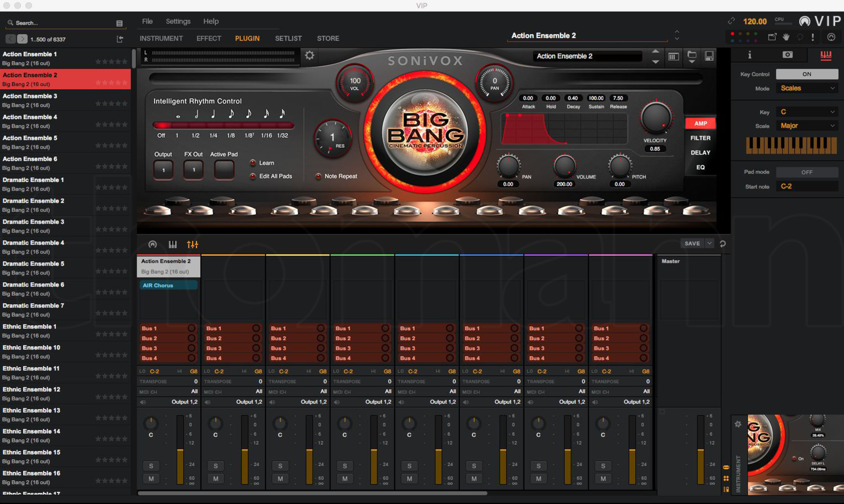This screenshot has width=844, height=504.
Task: Click the save disk icon in Sonivox
Action: (x=709, y=56)
